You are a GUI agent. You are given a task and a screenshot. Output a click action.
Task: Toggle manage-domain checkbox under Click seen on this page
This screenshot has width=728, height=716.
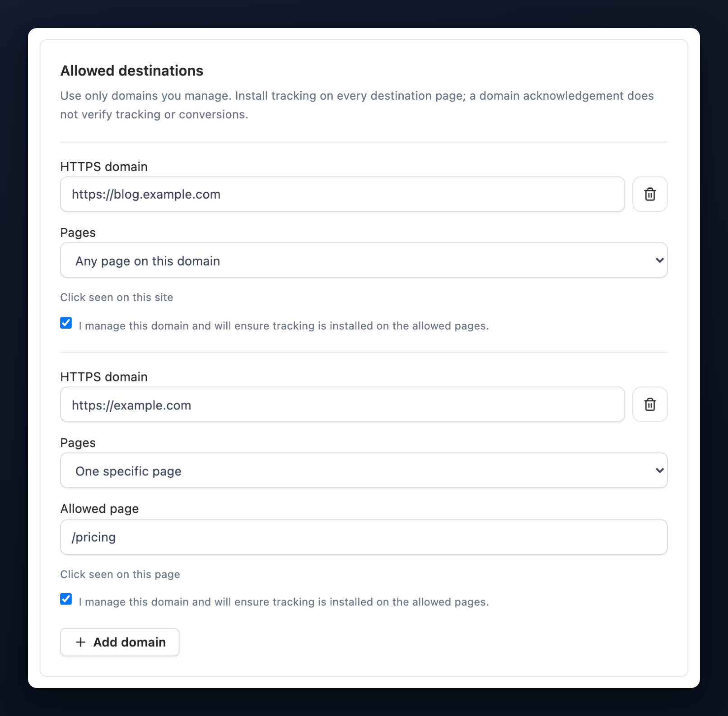tap(66, 599)
